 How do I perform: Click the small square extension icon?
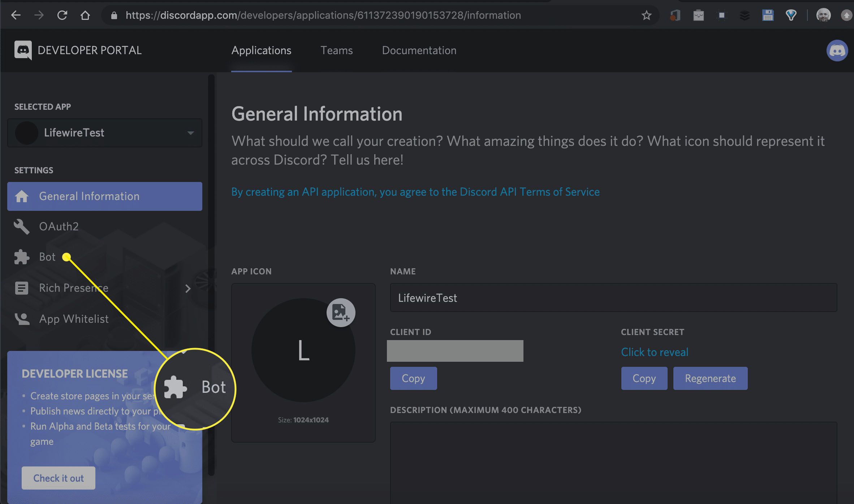[x=721, y=15]
